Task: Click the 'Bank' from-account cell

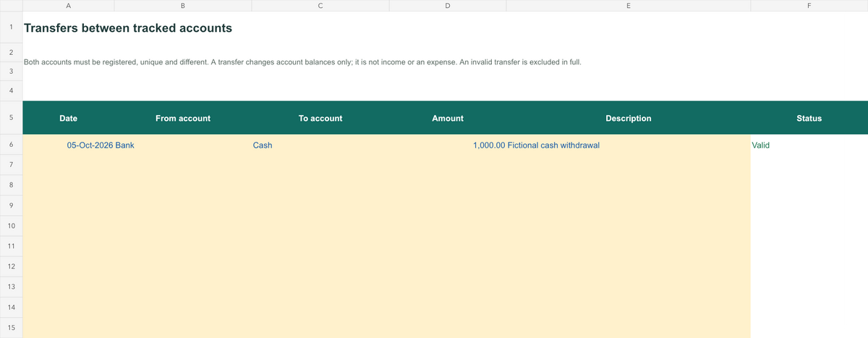Action: (183, 145)
